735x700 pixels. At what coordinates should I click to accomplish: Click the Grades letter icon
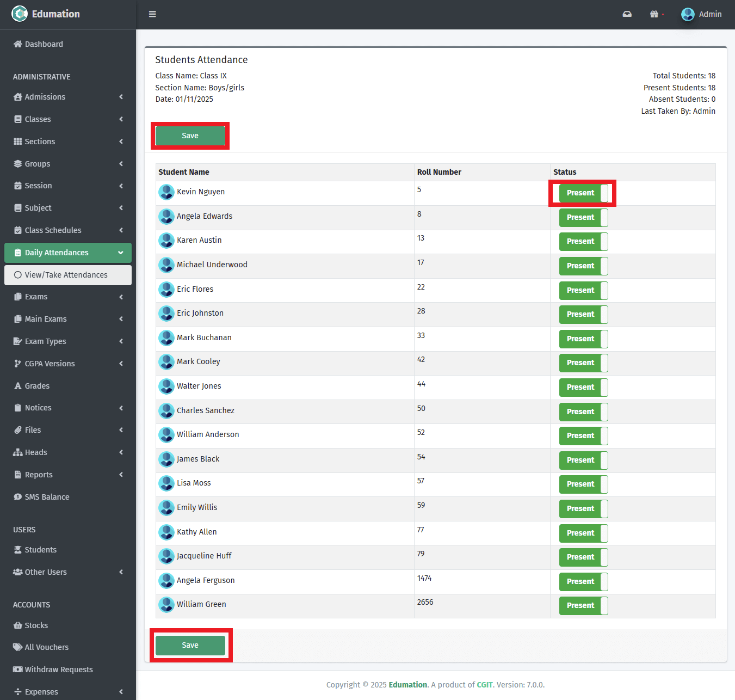coord(18,386)
